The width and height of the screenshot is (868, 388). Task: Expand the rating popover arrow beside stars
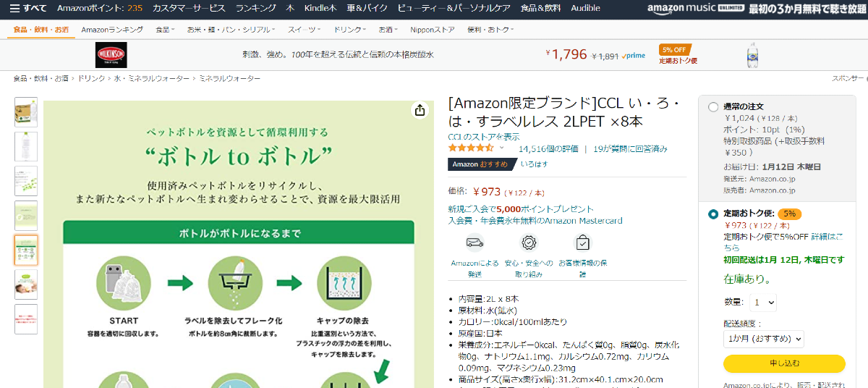[x=502, y=148]
